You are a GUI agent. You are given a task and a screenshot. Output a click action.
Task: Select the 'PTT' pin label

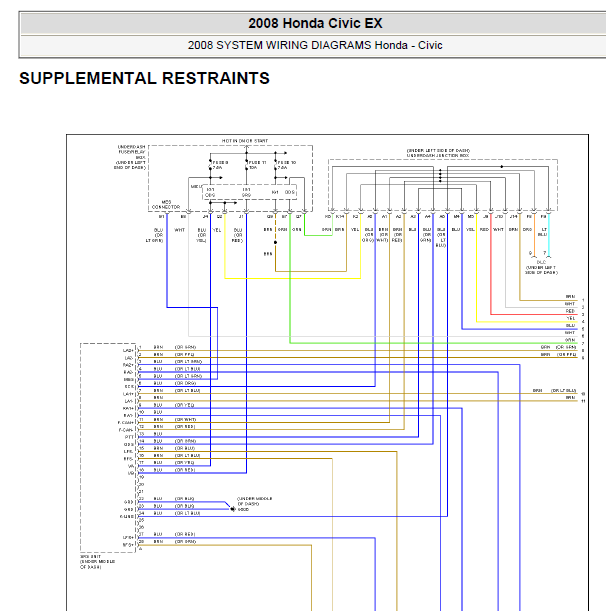[129, 437]
